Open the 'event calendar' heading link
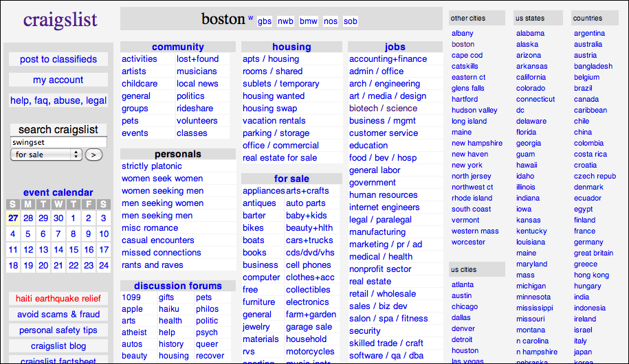The width and height of the screenshot is (629, 364). [58, 192]
